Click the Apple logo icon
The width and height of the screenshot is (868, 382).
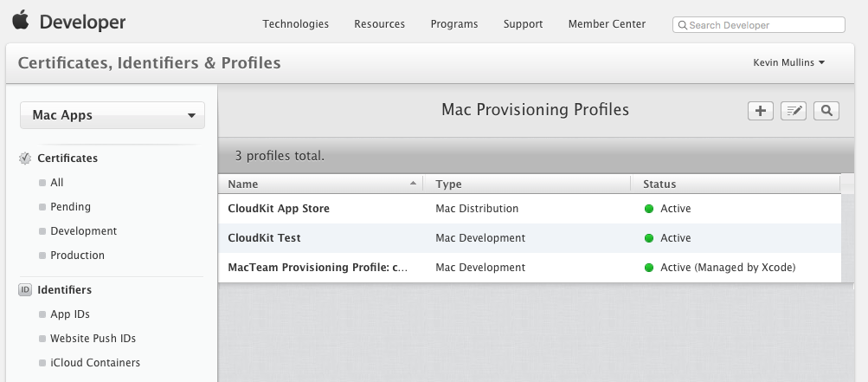click(x=21, y=20)
